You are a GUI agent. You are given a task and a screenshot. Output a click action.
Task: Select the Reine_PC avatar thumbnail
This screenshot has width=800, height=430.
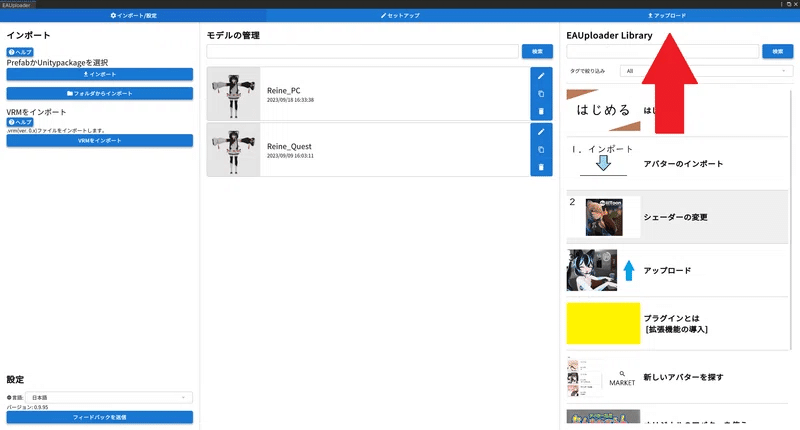[x=234, y=94]
